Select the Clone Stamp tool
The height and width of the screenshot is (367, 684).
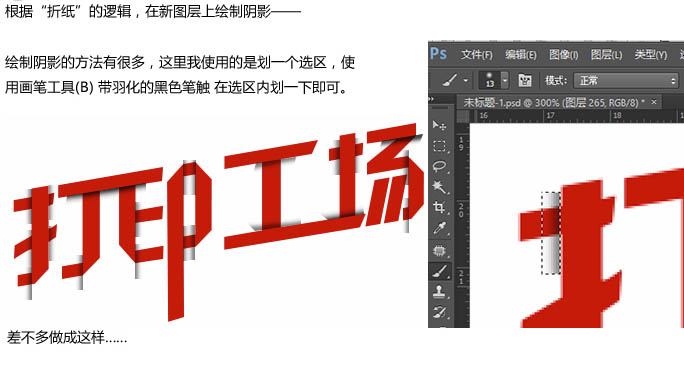(x=439, y=292)
